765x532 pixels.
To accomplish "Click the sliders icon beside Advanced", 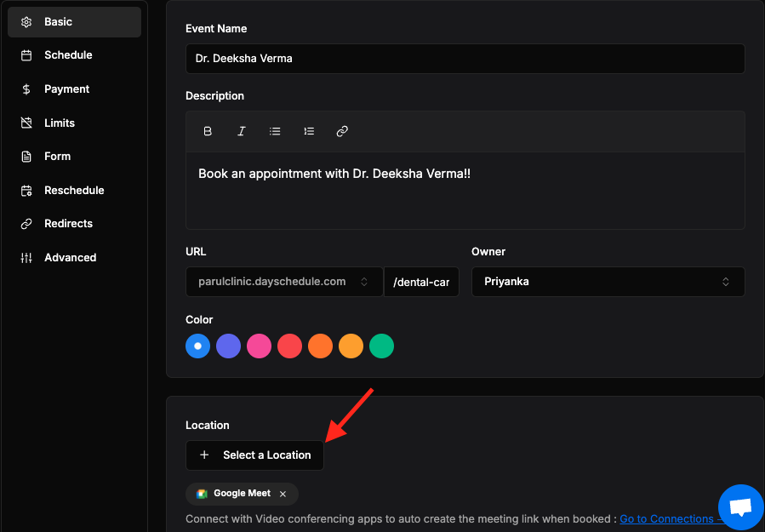I will 26,258.
